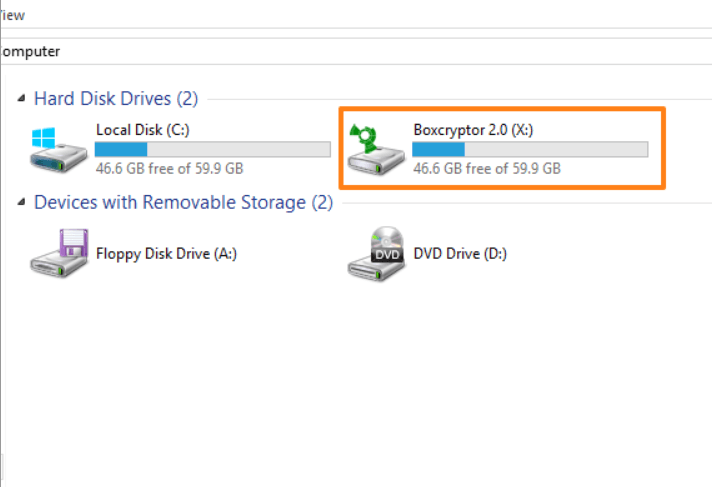712x487 pixels.
Task: Collapse the Hard Disk Drives group arrow
Action: click(22, 99)
